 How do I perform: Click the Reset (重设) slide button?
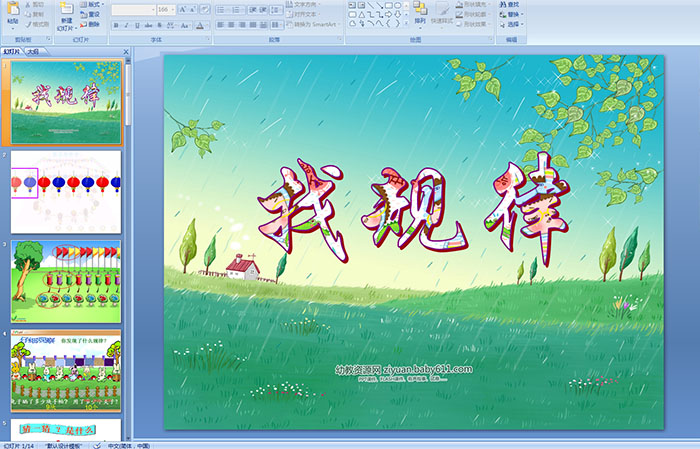tap(92, 14)
